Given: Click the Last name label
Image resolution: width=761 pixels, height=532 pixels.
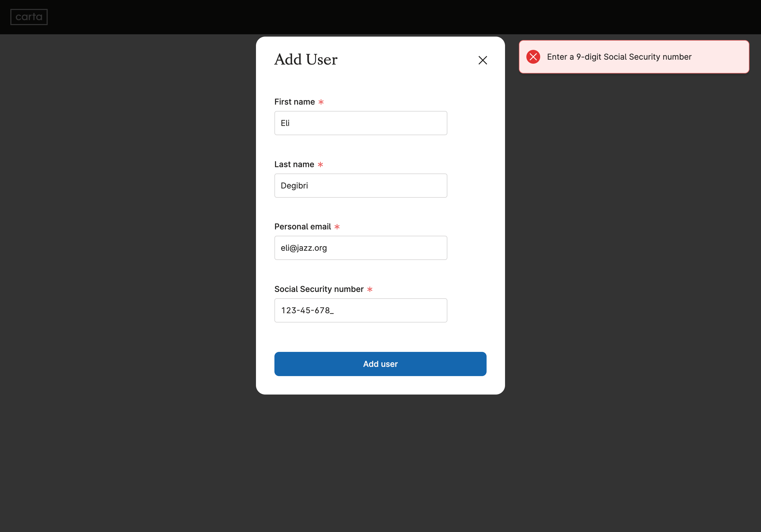Looking at the screenshot, I should click(x=294, y=164).
